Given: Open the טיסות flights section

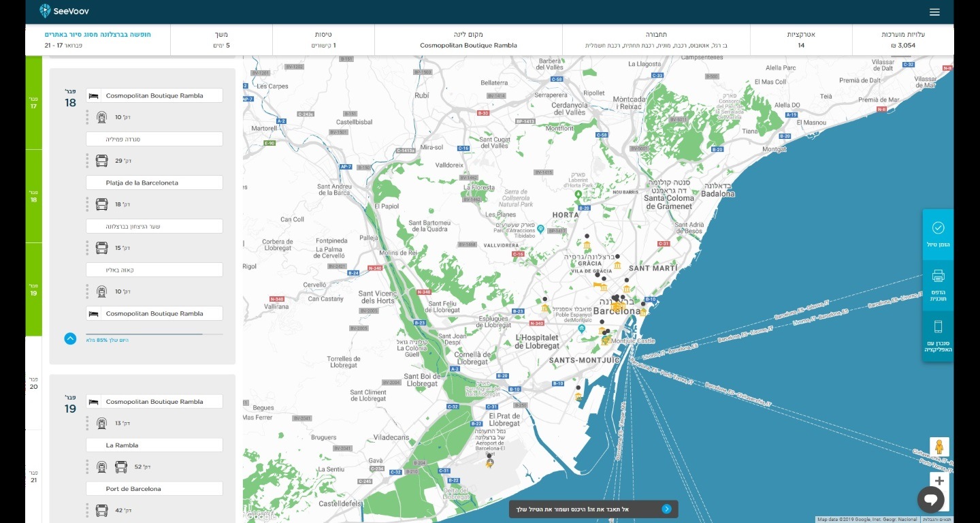Looking at the screenshot, I should point(323,39).
